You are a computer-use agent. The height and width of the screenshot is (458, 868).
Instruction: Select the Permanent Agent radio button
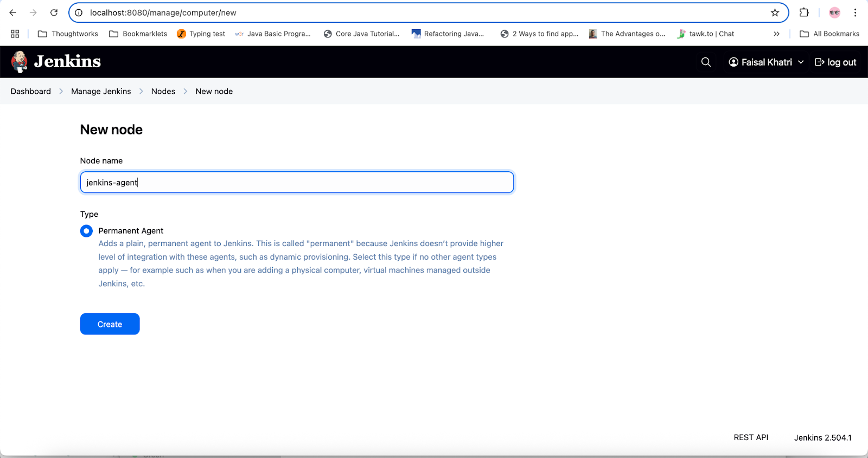pos(86,231)
